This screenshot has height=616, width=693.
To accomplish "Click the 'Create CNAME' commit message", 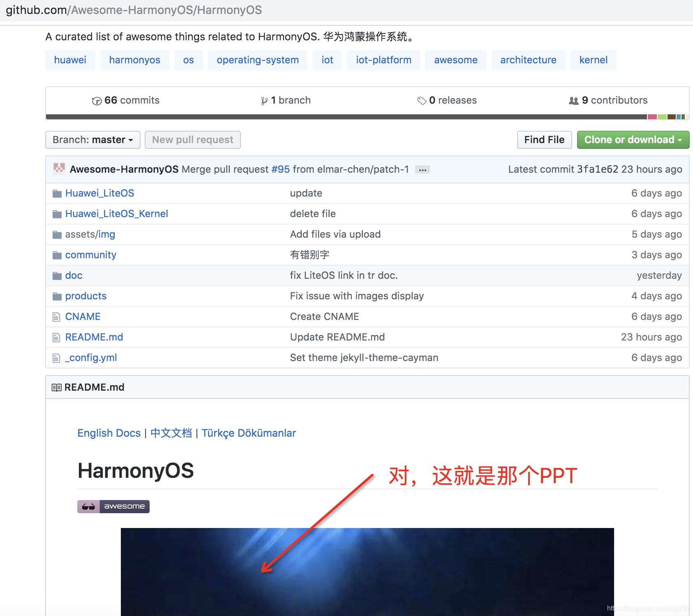I will pos(325,317).
